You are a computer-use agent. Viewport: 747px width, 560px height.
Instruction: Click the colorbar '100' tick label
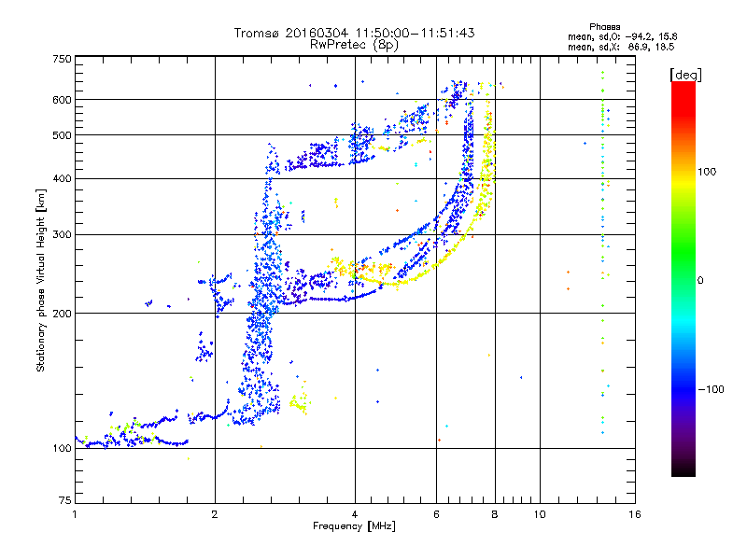click(x=707, y=172)
